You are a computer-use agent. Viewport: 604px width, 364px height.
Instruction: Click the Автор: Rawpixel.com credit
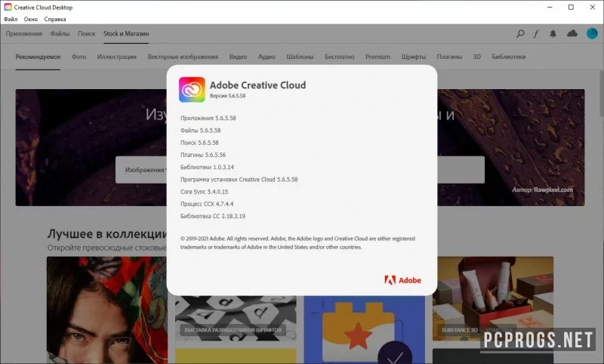point(542,190)
